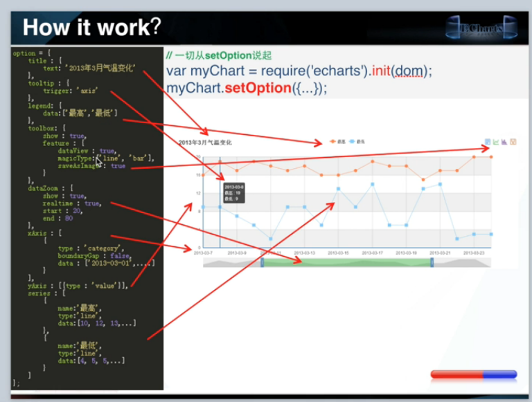The image size is (532, 402).
Task: Click code line "data : ['2013-03-01',....]"
Action: tap(106, 264)
